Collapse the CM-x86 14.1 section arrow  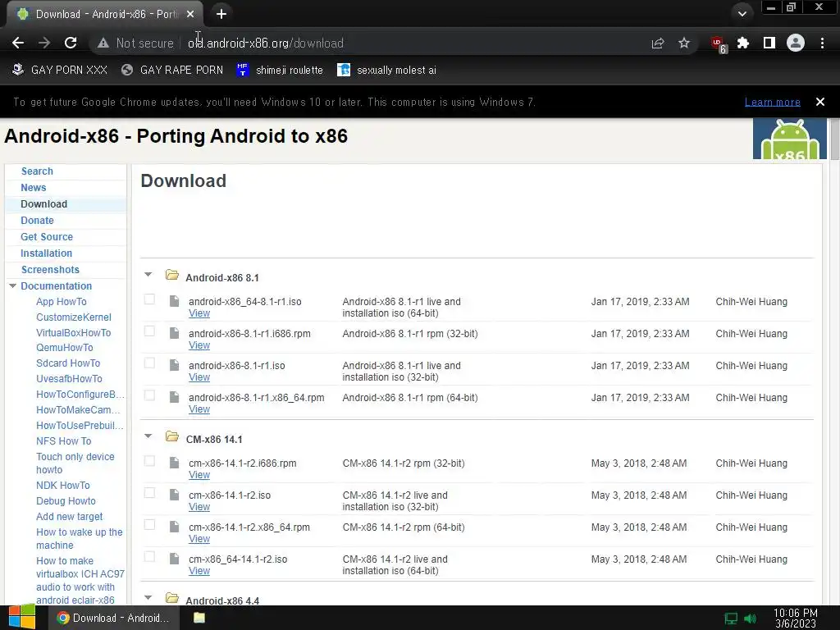[148, 436]
